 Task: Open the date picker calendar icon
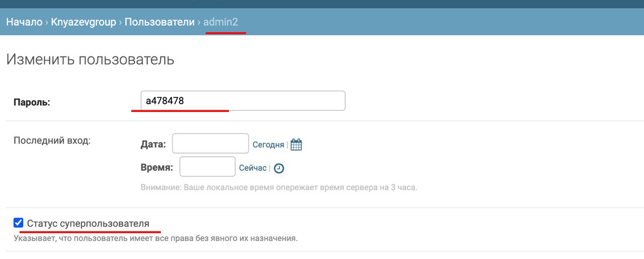296,145
